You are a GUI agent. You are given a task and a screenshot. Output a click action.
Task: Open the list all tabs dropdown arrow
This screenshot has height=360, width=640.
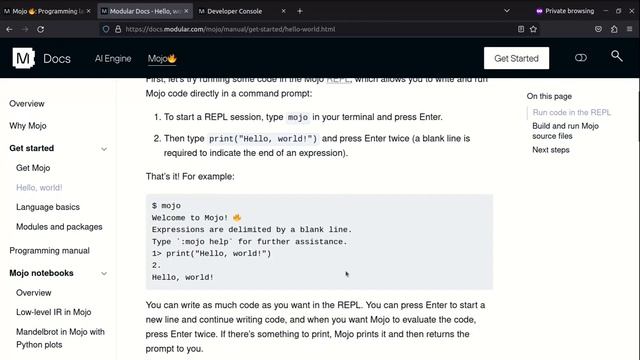click(507, 11)
